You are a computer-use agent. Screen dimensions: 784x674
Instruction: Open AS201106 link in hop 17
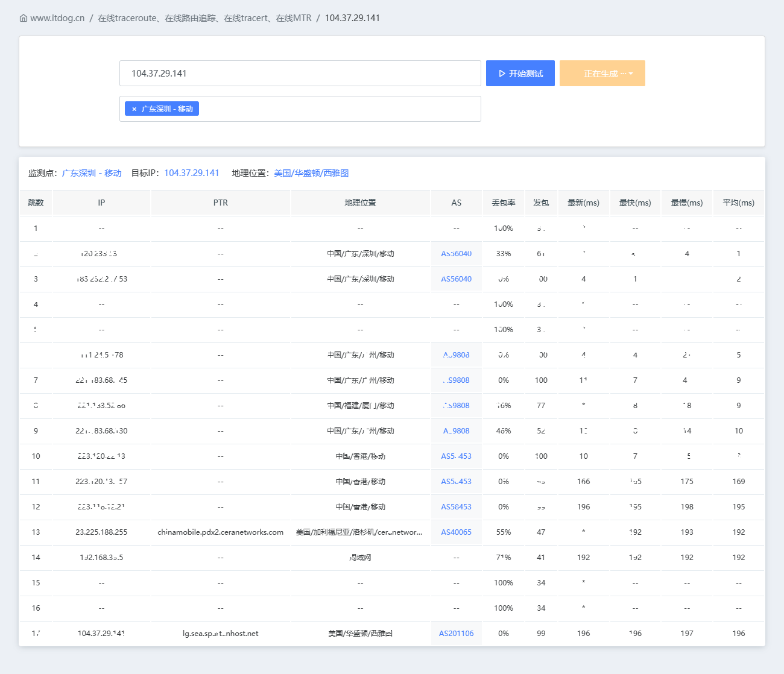[457, 634]
